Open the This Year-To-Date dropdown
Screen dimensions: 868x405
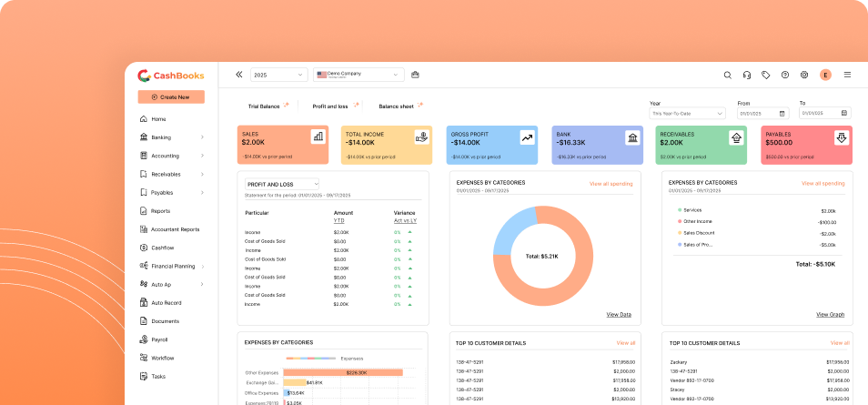pos(687,113)
